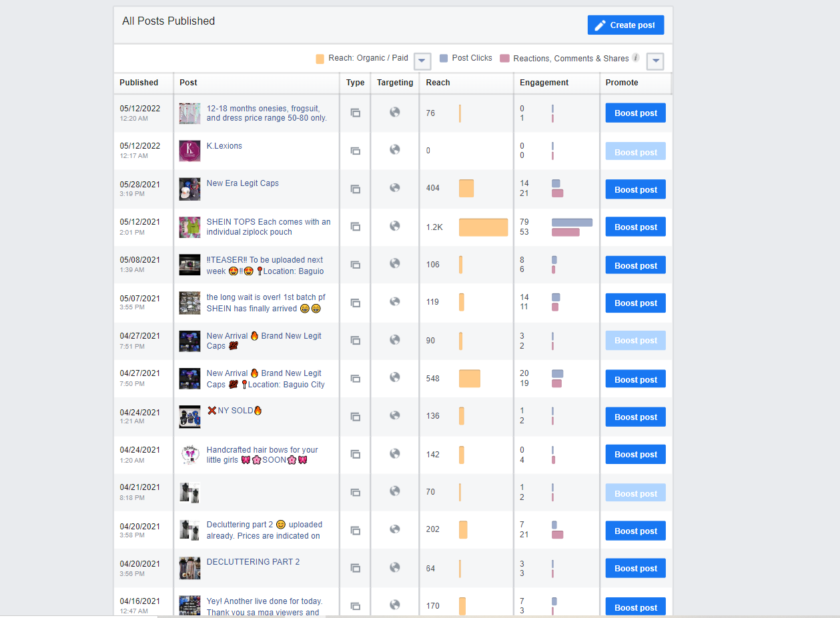Screen dimensions: 840x618
Task: Click the globe targeting icon for 04/21/2021 post
Action: pyautogui.click(x=395, y=491)
